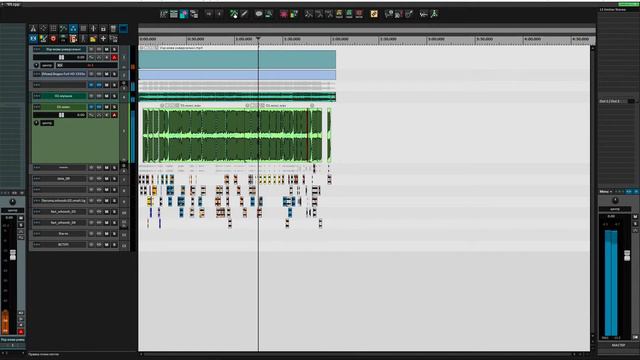Mute the bottom track in the track list
This screenshot has width=640, height=360.
point(107,245)
